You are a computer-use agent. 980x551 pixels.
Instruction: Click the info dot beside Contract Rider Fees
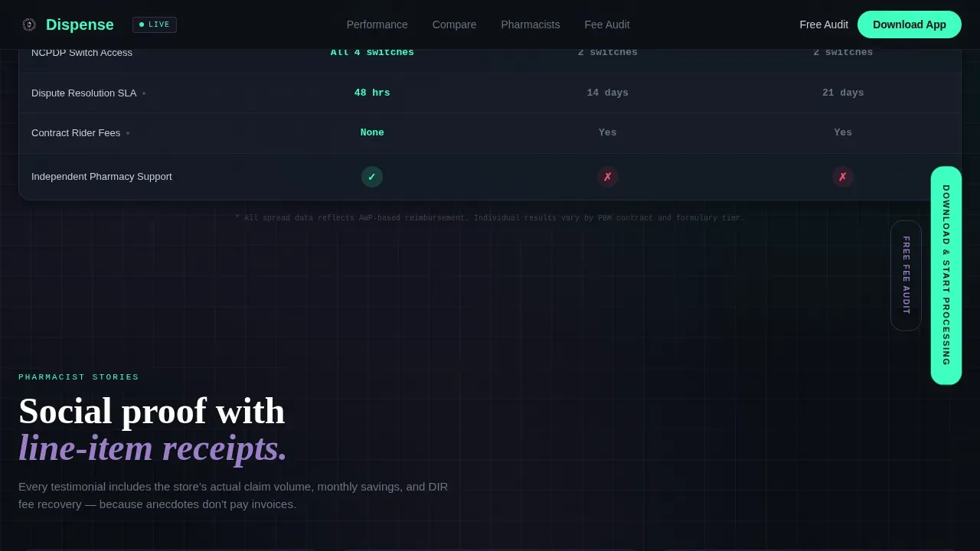[128, 133]
